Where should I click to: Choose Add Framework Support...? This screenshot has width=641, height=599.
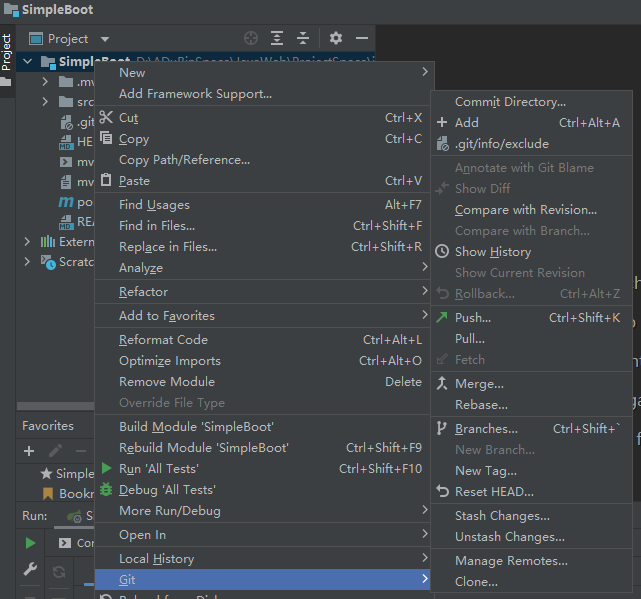coord(262,94)
